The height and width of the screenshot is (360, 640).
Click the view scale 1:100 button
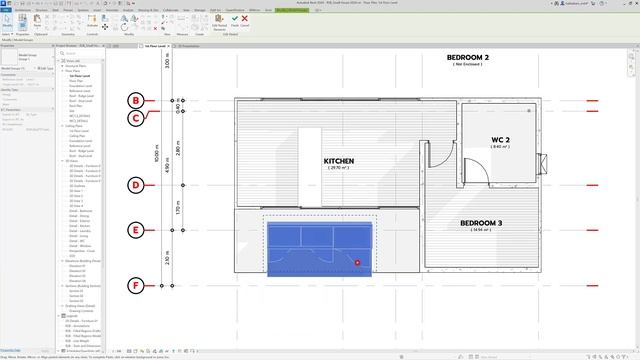(x=117, y=351)
